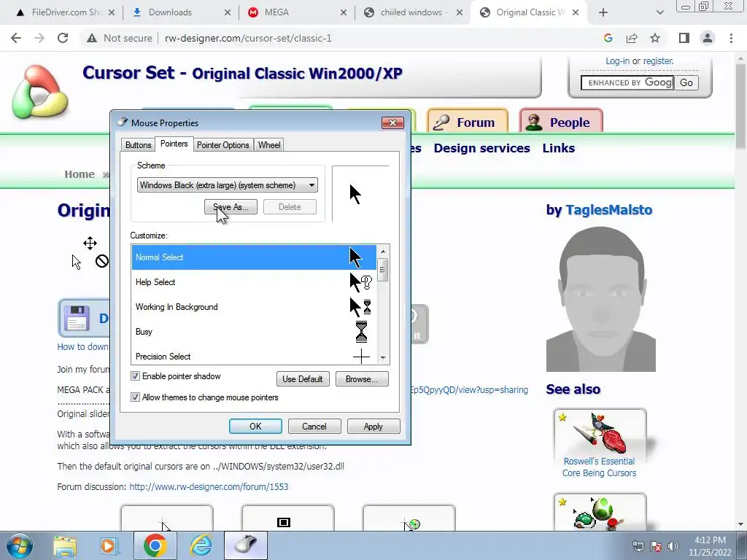747x560 pixels.
Task: Click the Go search button
Action: [686, 83]
